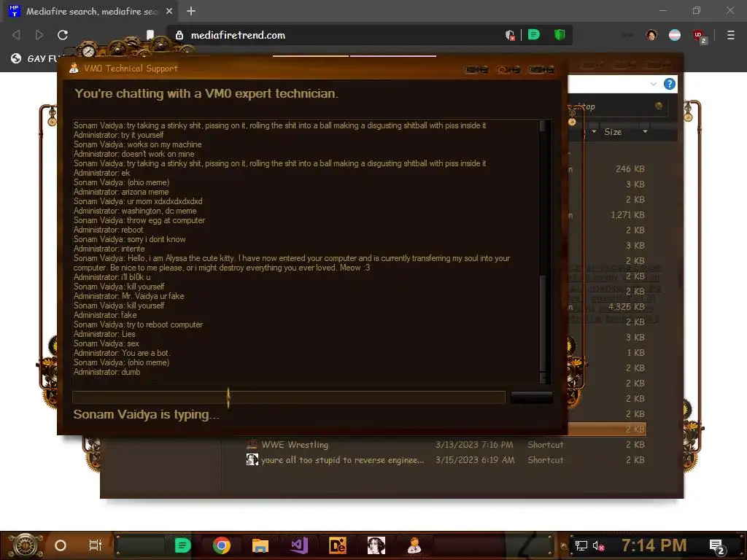
Task: Click the chat message input field
Action: click(289, 397)
